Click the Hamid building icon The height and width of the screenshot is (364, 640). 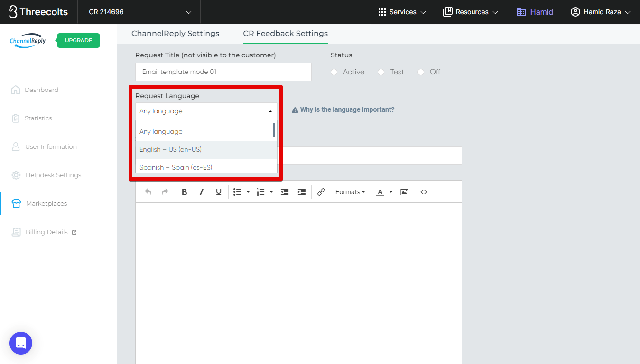tap(521, 12)
